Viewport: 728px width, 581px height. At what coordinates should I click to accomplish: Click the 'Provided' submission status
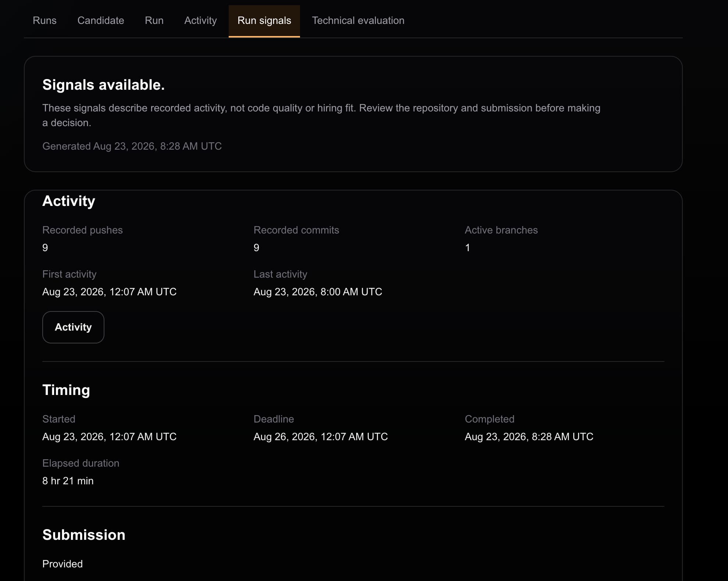pos(63,564)
